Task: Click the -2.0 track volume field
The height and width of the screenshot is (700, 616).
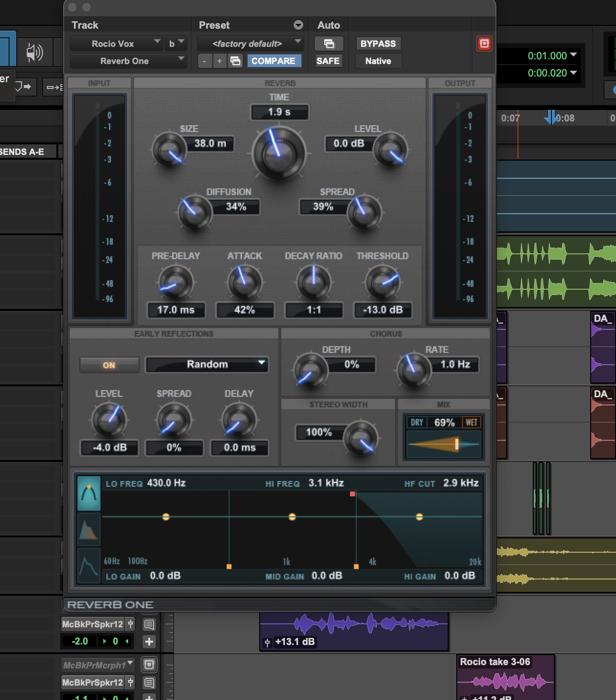Action: click(x=80, y=642)
